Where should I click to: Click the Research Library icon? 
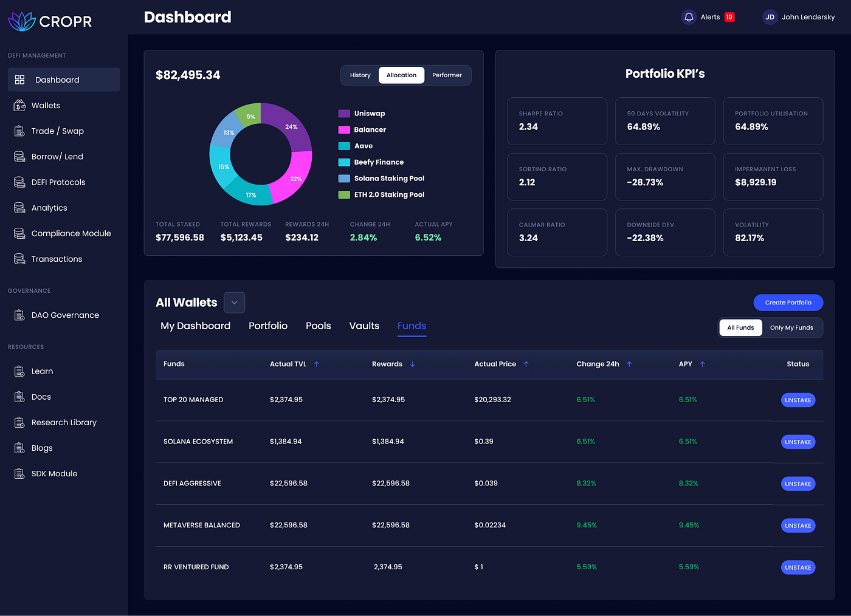(19, 422)
